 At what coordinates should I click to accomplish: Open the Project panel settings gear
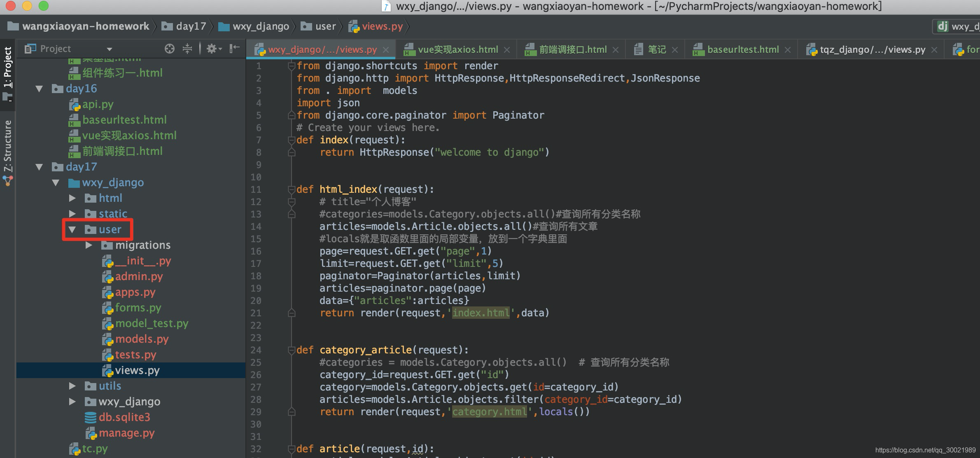coord(213,49)
